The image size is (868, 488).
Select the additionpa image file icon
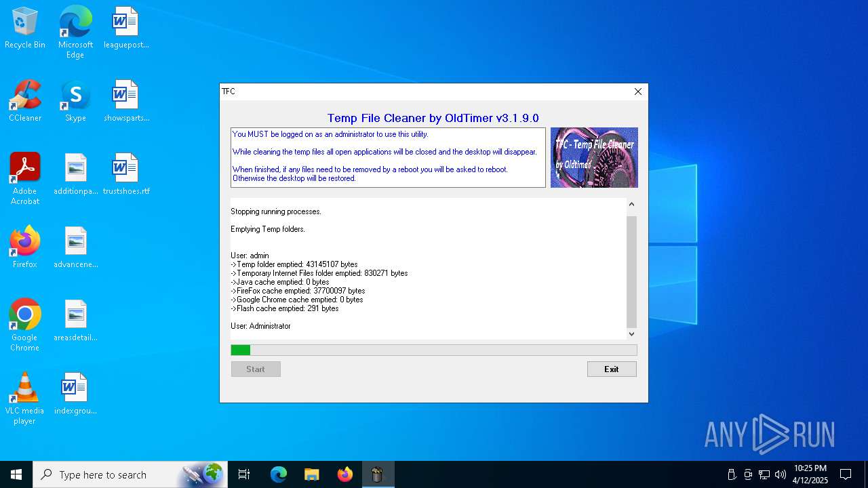click(x=75, y=174)
